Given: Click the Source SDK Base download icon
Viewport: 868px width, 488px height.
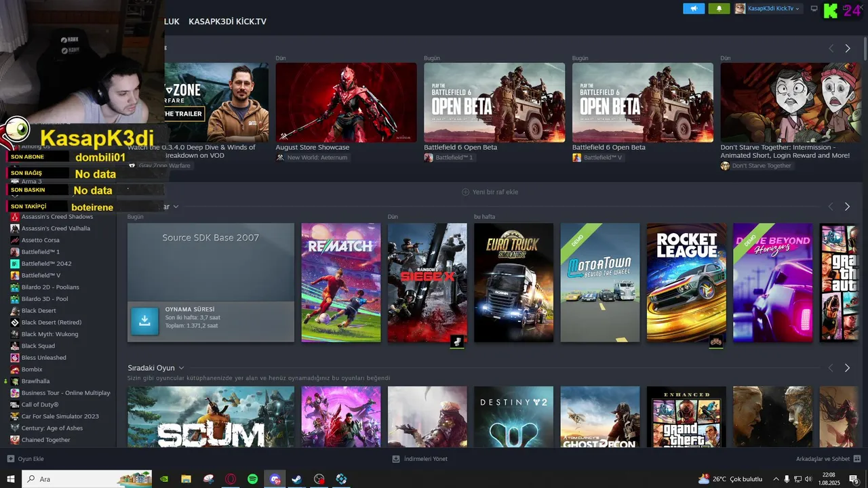Looking at the screenshot, I should coord(144,321).
